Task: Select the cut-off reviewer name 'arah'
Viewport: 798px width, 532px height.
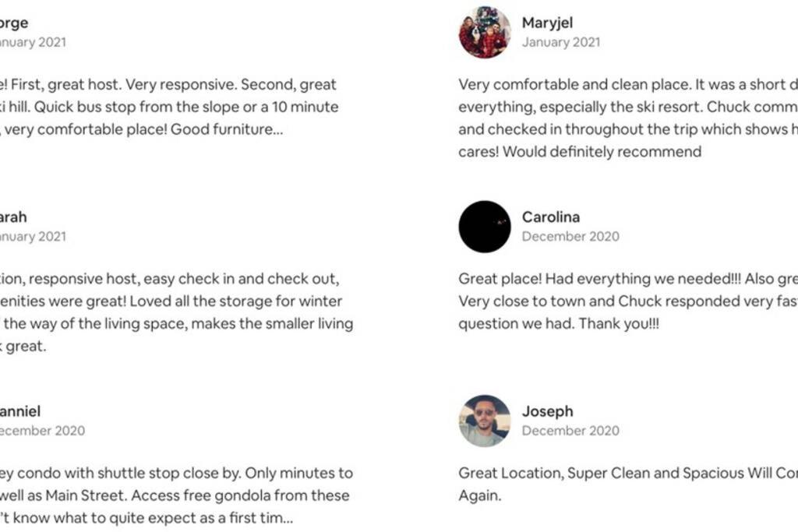Action: click(x=13, y=217)
